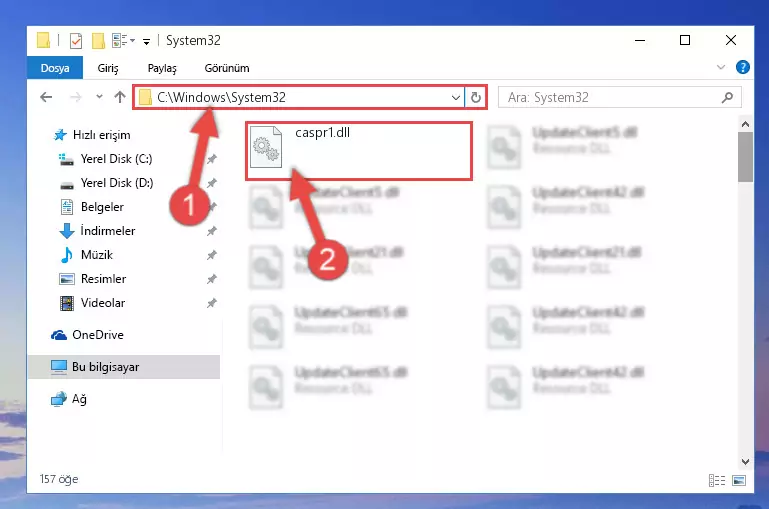Switch to the Giriş ribbon tab
Image resolution: width=769 pixels, height=509 pixels.
tap(107, 68)
